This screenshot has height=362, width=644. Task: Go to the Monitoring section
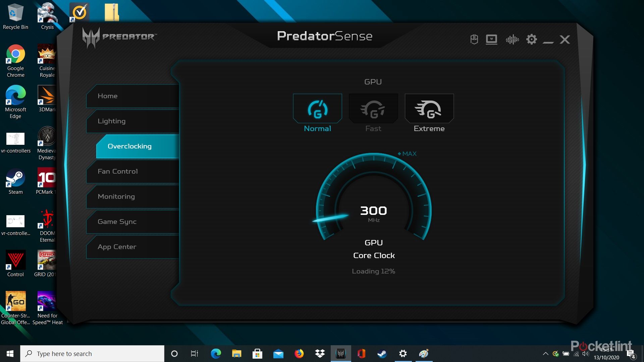[116, 196]
